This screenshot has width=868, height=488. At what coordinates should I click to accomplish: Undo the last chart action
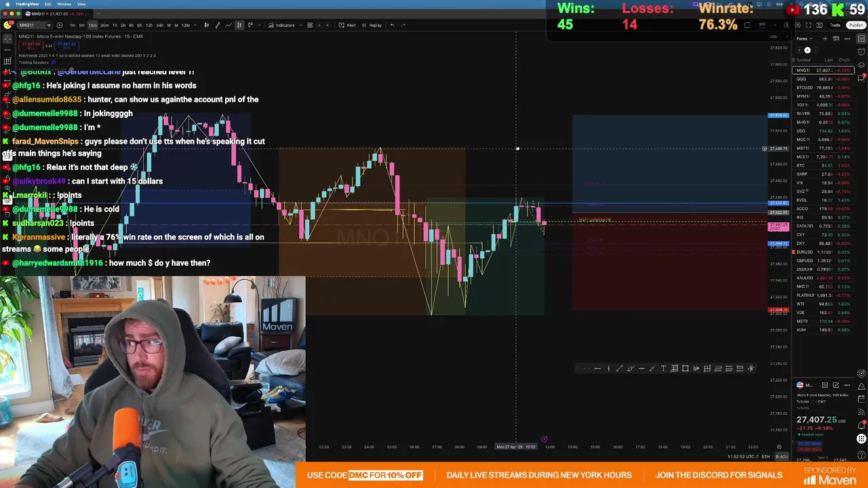(x=393, y=25)
